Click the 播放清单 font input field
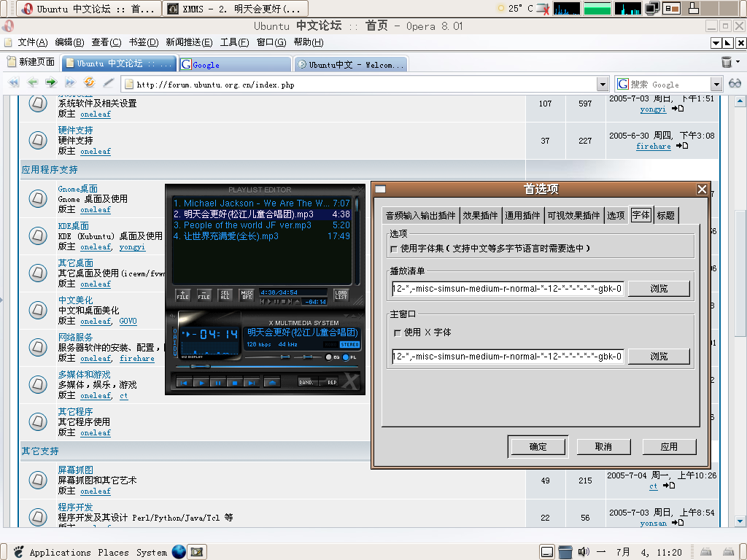Viewport: 747px width, 560px height. 508,289
